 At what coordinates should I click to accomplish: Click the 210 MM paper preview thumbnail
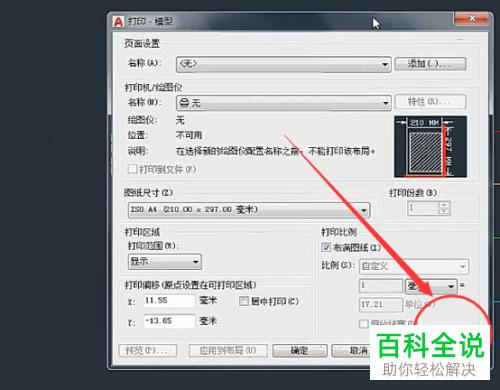tap(430, 147)
